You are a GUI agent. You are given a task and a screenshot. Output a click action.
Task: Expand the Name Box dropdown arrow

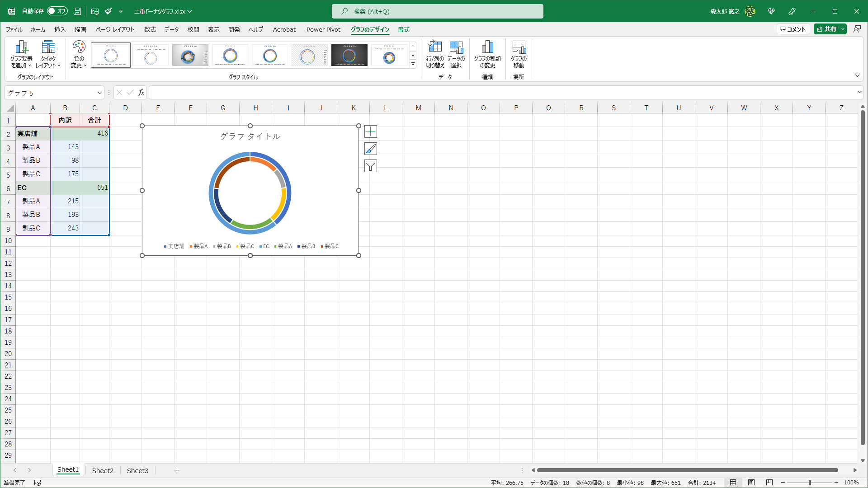click(x=99, y=93)
